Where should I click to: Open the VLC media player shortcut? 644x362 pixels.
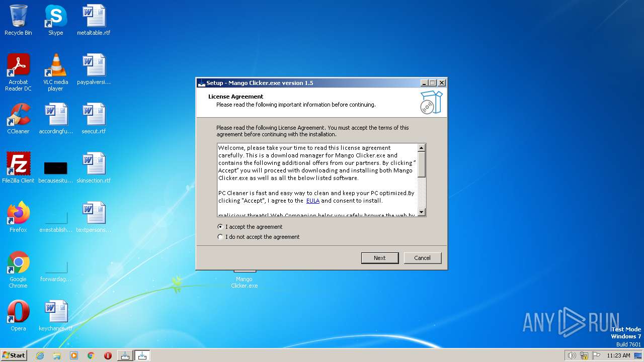tap(55, 72)
